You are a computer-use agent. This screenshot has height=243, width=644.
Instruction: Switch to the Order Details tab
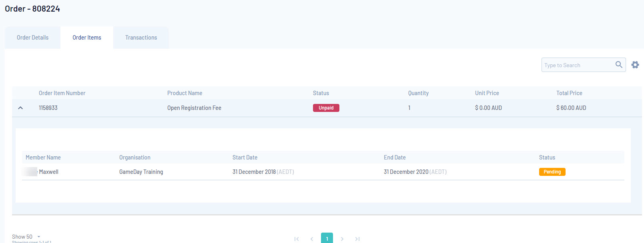pos(32,38)
